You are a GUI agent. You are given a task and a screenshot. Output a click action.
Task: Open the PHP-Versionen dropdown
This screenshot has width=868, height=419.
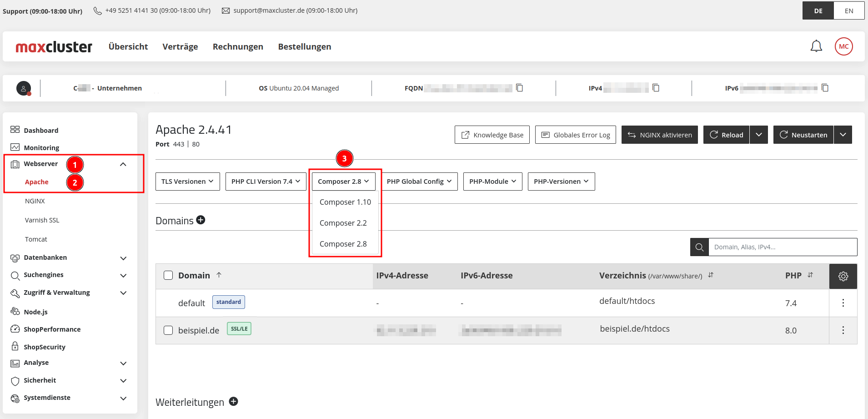562,182
